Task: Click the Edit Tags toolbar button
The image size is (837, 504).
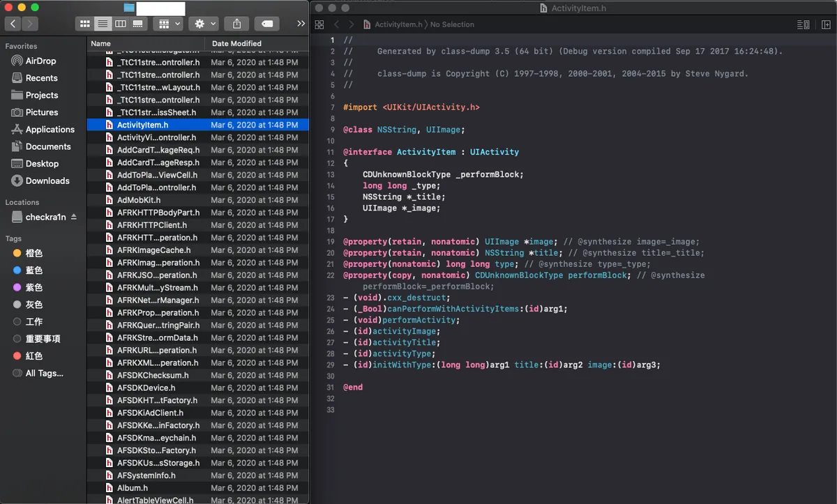Action: click(x=267, y=24)
